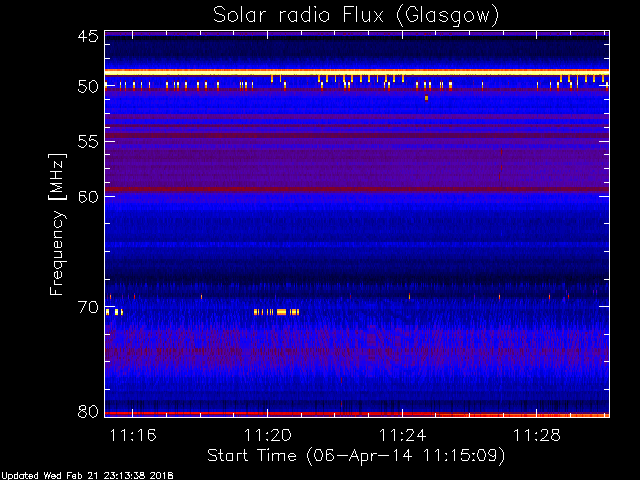Click the Updated timestamp text at bottom
640x480 pixels.
coord(87,476)
